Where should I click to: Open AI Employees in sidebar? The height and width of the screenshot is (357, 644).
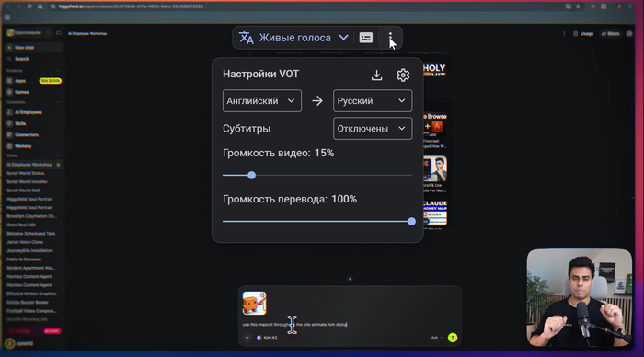(28, 112)
